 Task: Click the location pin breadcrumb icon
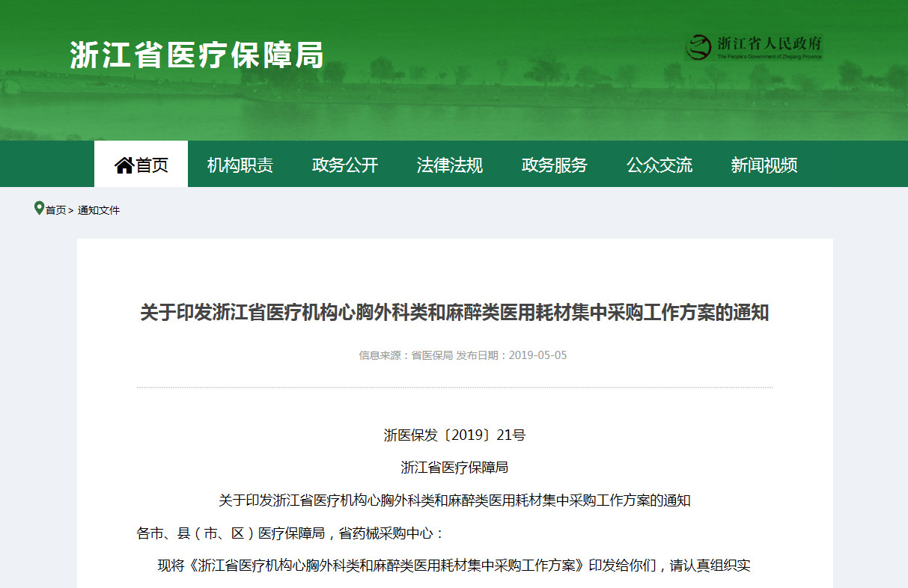pos(39,209)
